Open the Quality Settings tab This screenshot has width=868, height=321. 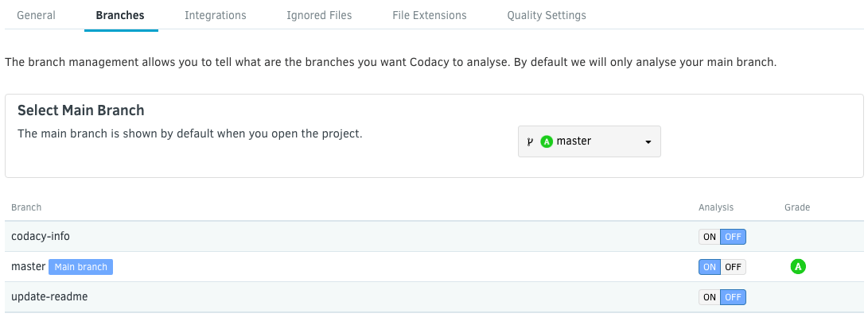tap(547, 15)
